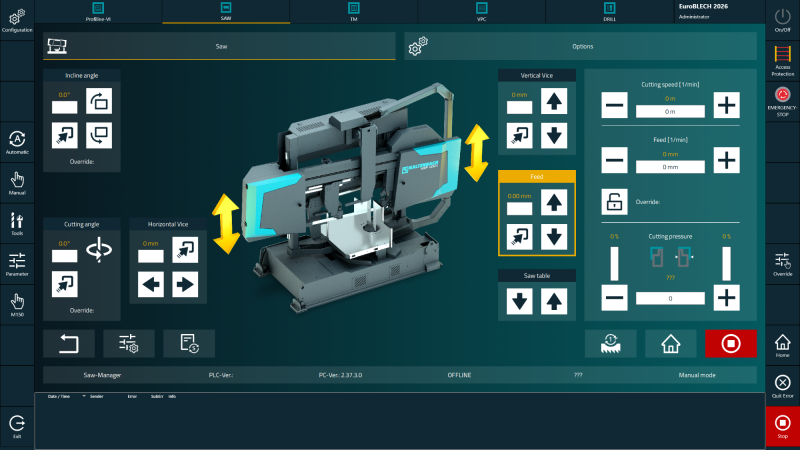Click red stop button in saw panel

coord(731,343)
